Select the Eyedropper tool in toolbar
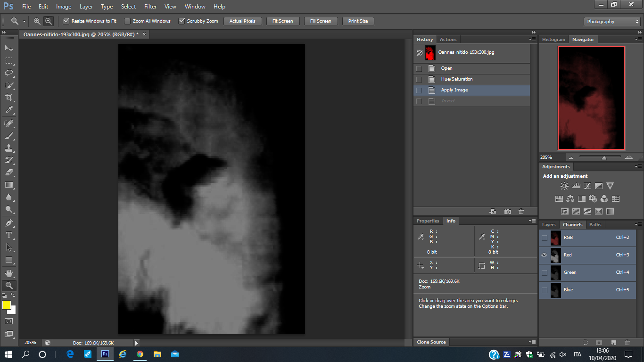 pyautogui.click(x=9, y=110)
